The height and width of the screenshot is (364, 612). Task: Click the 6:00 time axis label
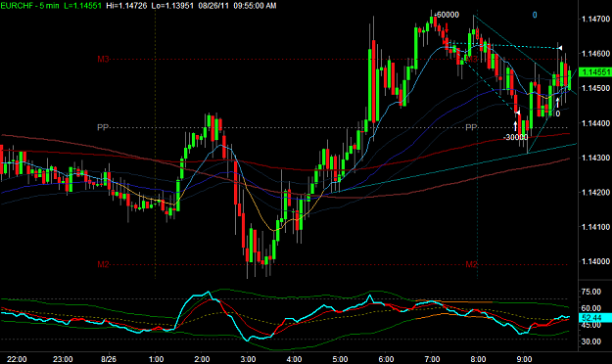[387, 359]
